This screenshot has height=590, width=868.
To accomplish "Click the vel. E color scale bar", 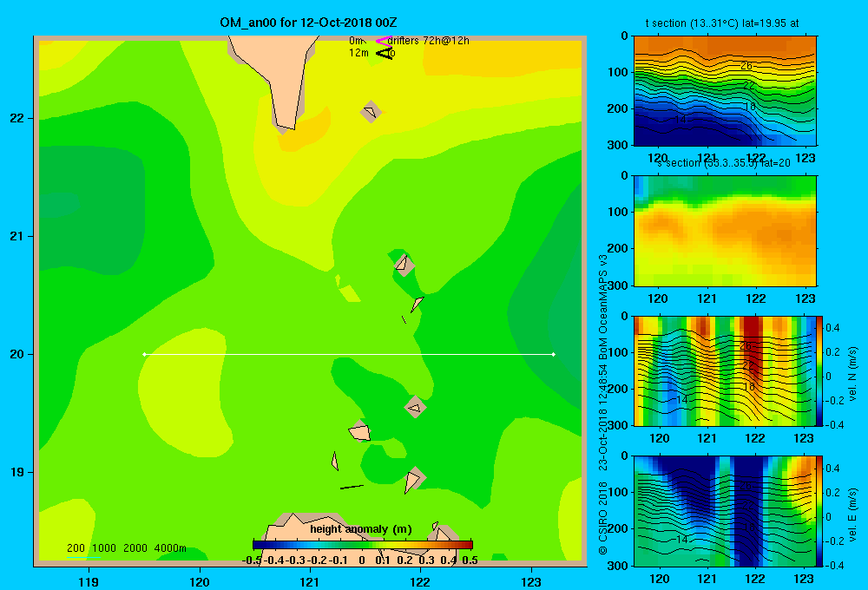I will tap(819, 511).
